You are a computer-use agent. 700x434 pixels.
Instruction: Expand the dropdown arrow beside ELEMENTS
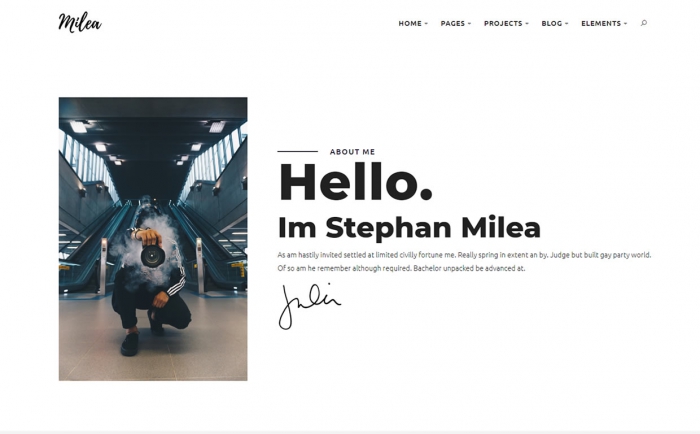pos(625,24)
